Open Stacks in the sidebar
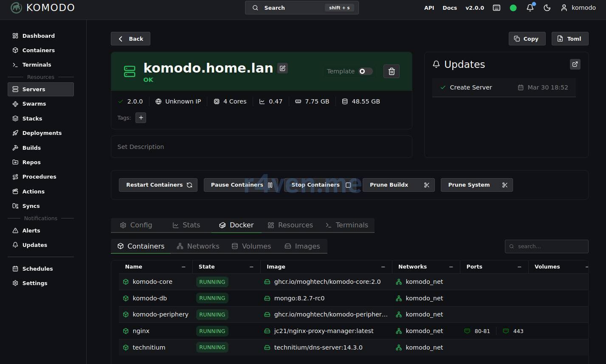The image size is (606, 364). tap(32, 118)
